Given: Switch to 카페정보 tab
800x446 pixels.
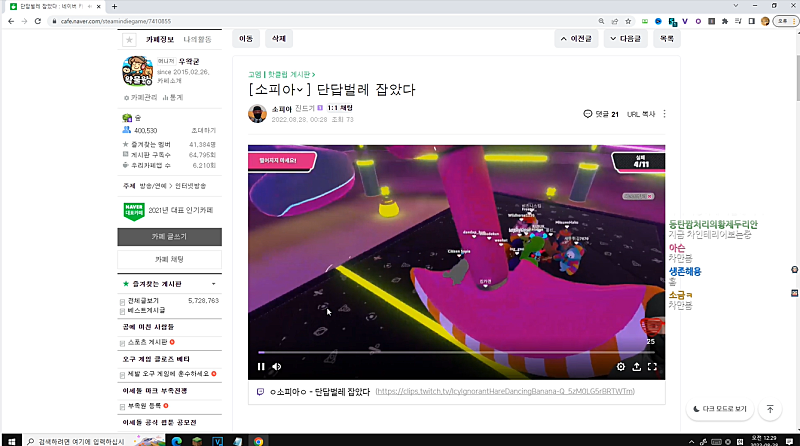Looking at the screenshot, I should (160, 39).
